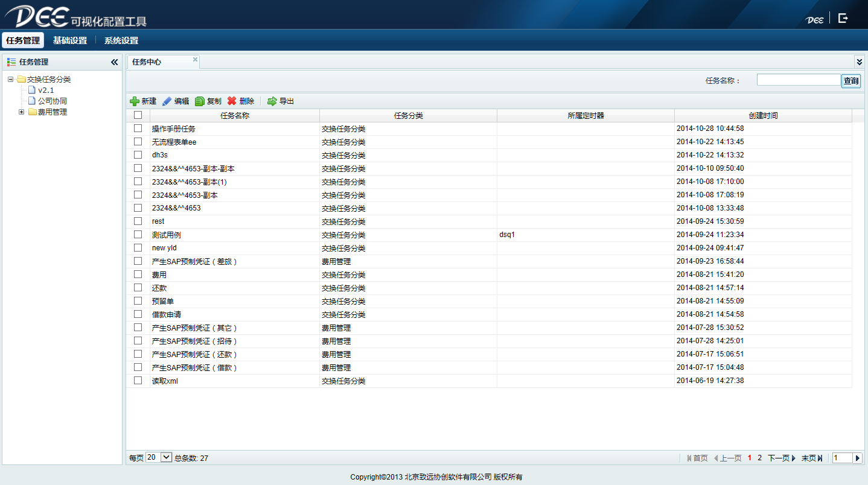
Task: Click the green plus New task icon
Action: tap(135, 101)
